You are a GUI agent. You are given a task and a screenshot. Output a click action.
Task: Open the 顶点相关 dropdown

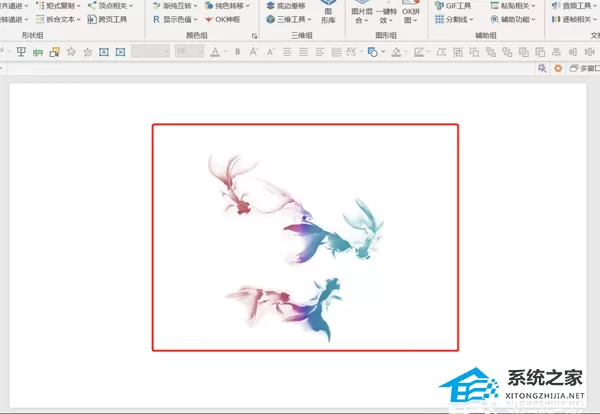110,6
